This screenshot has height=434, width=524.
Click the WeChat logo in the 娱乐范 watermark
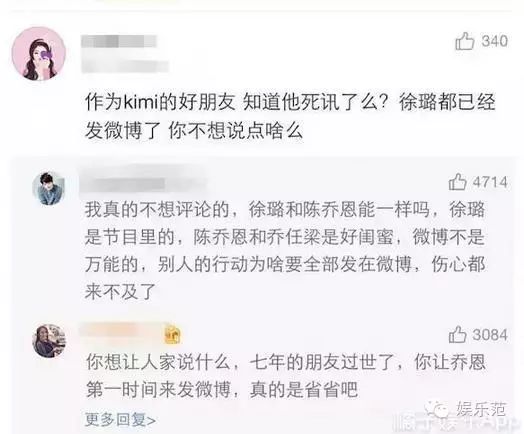436,410
